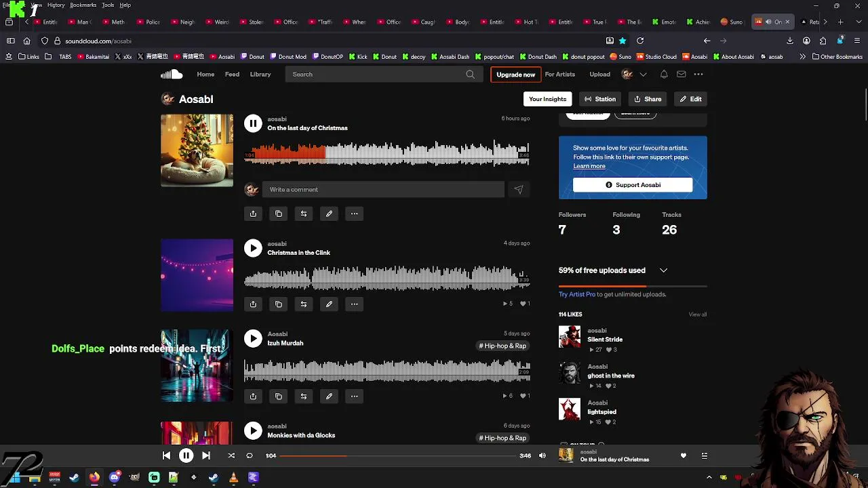Edit the 'Izuh Murdah' track
The image size is (868, 488).
pyautogui.click(x=329, y=396)
